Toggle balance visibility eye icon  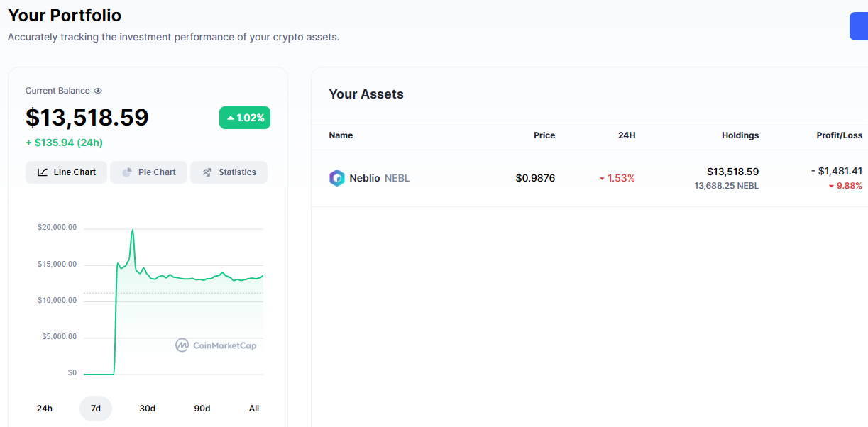tap(98, 91)
